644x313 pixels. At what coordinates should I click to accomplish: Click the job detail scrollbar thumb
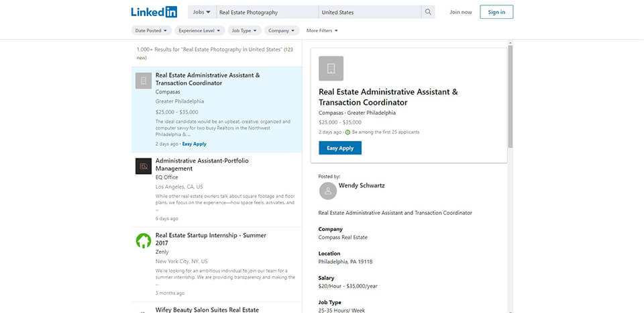[510, 96]
